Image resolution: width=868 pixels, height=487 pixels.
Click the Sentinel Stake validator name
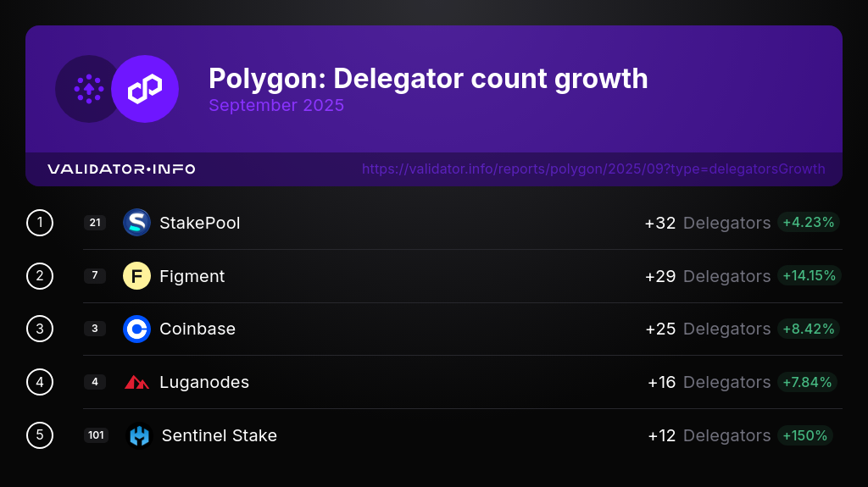pos(220,435)
